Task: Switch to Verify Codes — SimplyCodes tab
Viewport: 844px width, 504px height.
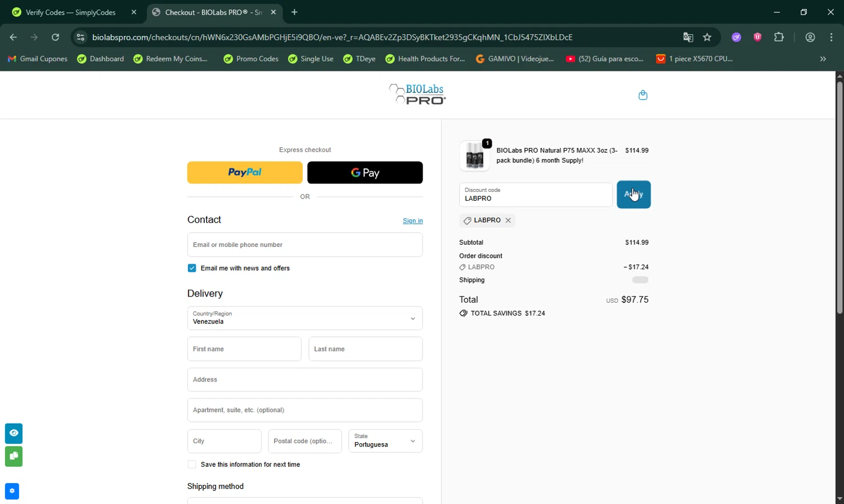Action: point(74,12)
